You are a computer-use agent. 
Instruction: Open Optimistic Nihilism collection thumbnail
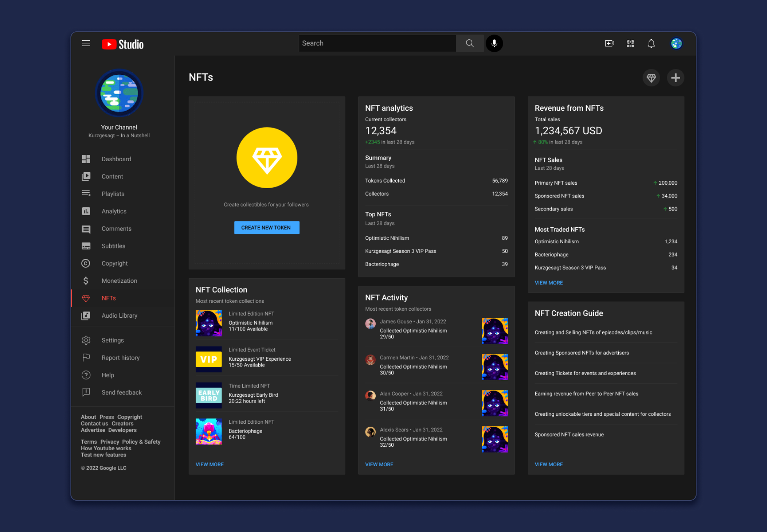click(x=209, y=323)
